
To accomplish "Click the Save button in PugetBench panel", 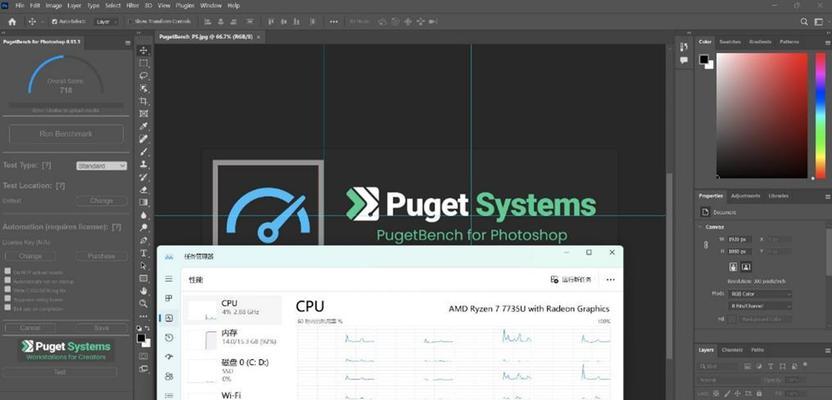I will pos(101,328).
